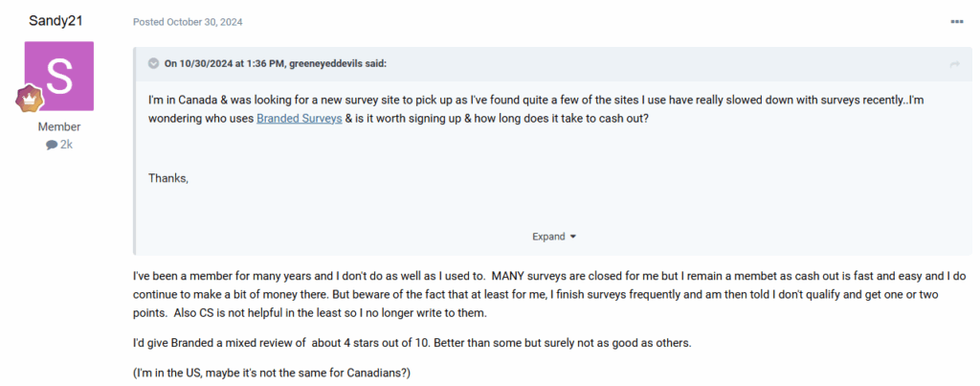Click the Member group label under avatar
980x386 pixels.
click(x=59, y=126)
